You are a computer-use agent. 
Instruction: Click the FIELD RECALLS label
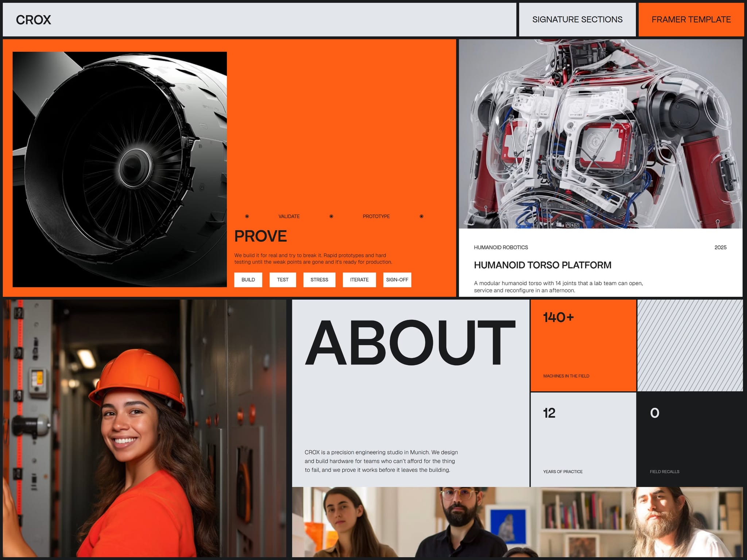pos(665,472)
